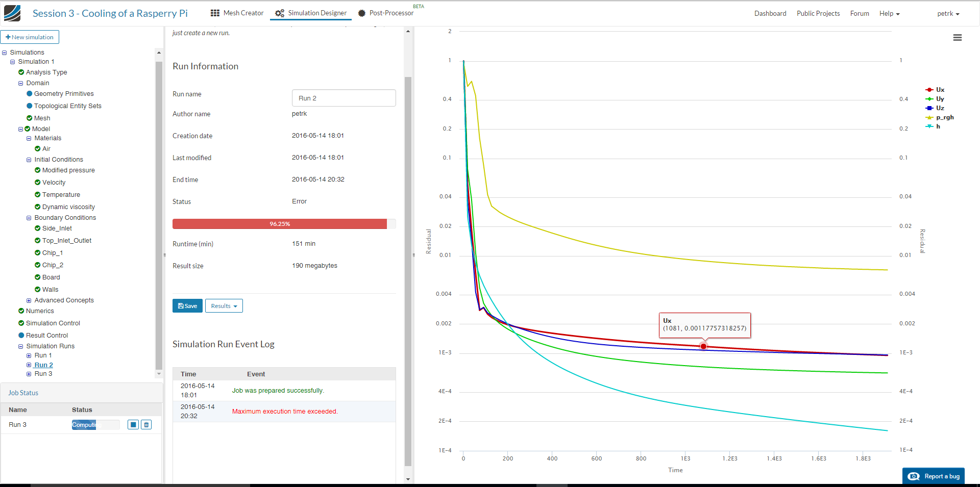Toggle Ux series in chart legend

pos(935,90)
